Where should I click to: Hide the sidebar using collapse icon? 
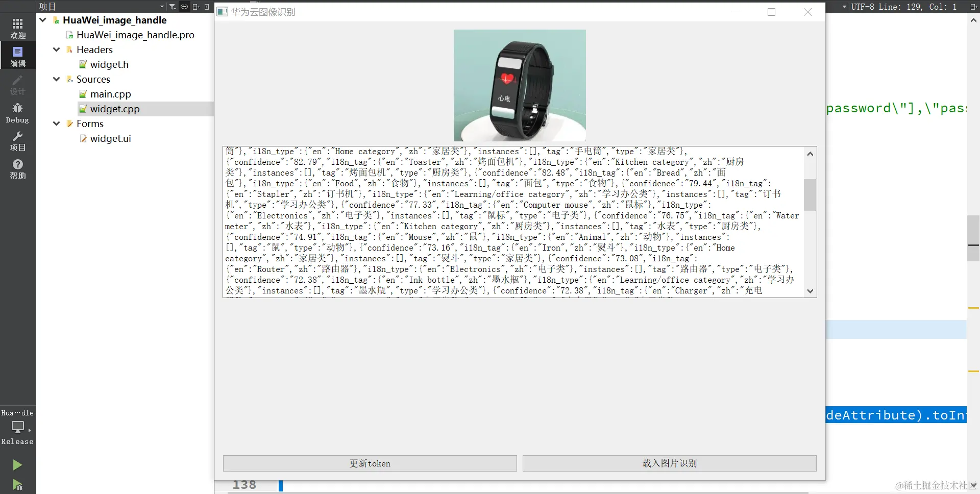[207, 7]
